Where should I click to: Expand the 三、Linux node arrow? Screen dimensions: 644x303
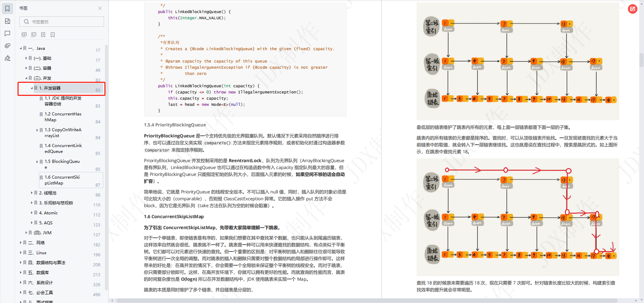21,253
